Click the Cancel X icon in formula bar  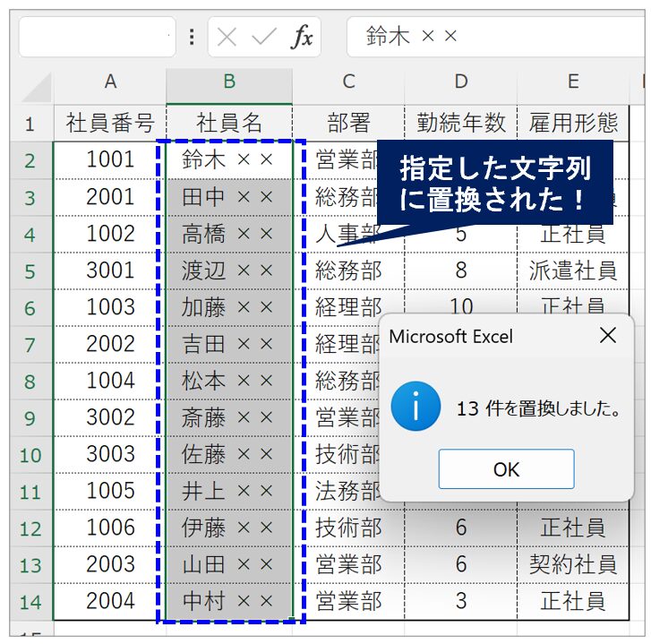tap(227, 37)
